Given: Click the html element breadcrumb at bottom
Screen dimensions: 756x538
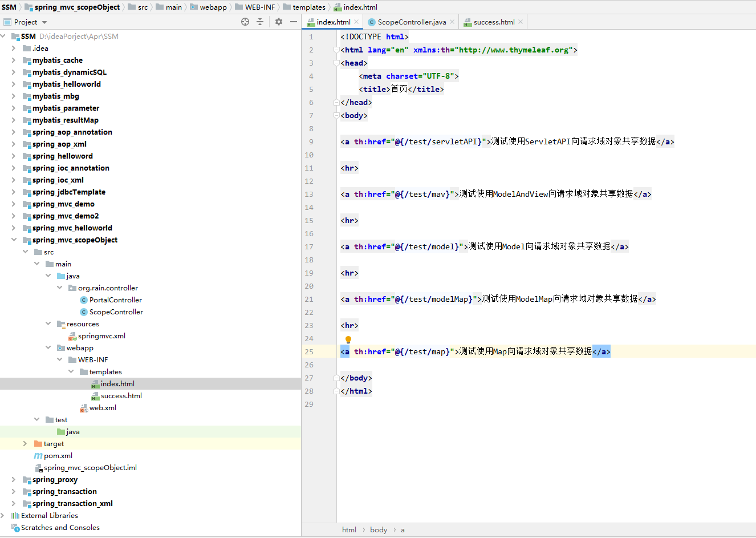Looking at the screenshot, I should 349,530.
